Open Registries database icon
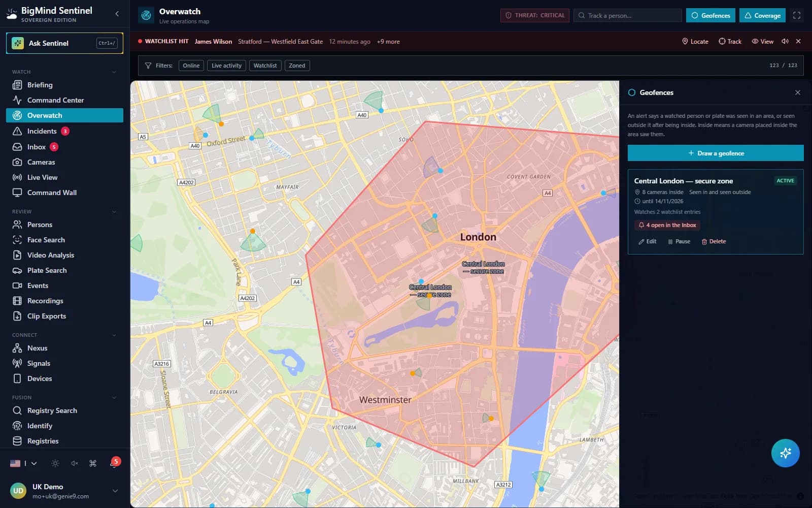Viewport: 812px width, 508px height. 17,441
